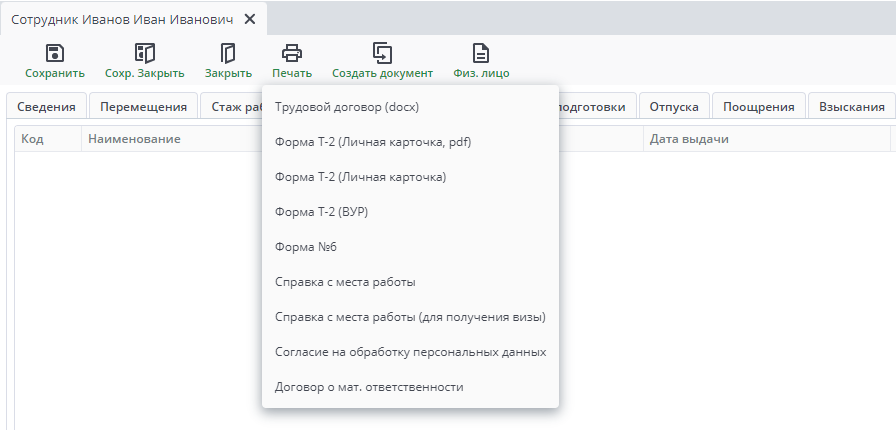Image resolution: width=896 pixels, height=430 pixels.
Task: Pick Форма Т-2 (ВУР) menu item
Action: (322, 212)
